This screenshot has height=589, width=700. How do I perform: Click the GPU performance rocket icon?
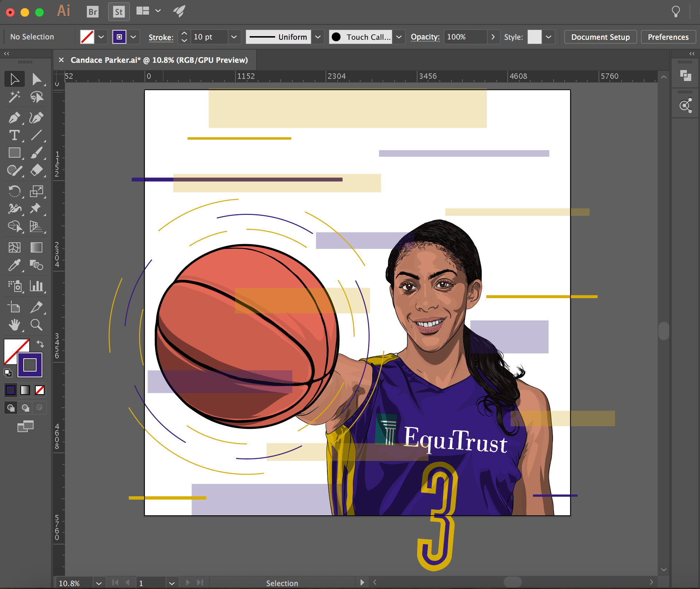click(179, 11)
